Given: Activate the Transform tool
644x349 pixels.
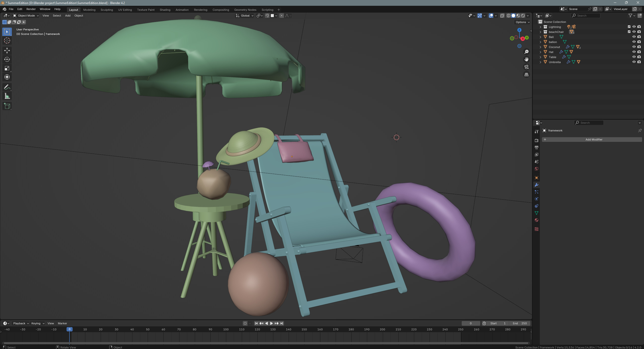Looking at the screenshot, I should click(7, 77).
